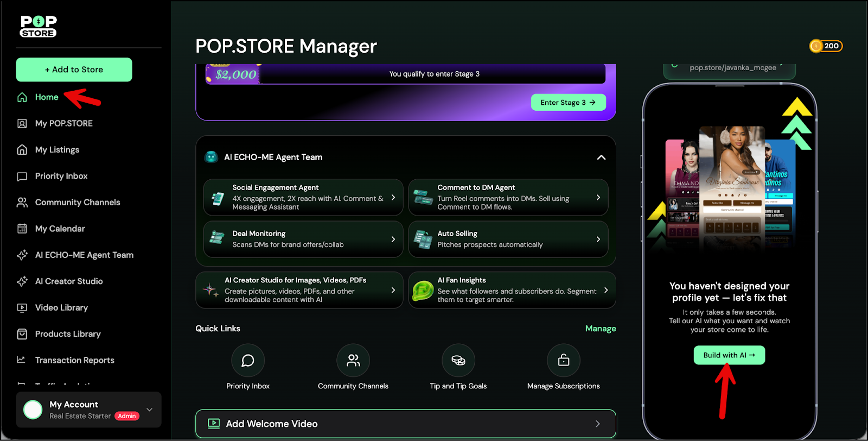Viewport: 868px width, 441px height.
Task: Click the Enter Stage 3 button
Action: click(568, 103)
